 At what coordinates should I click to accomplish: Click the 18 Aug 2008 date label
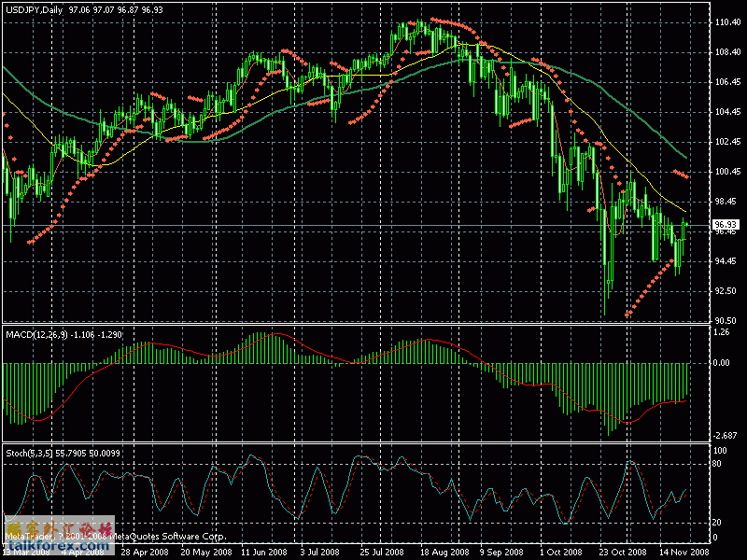point(444,553)
